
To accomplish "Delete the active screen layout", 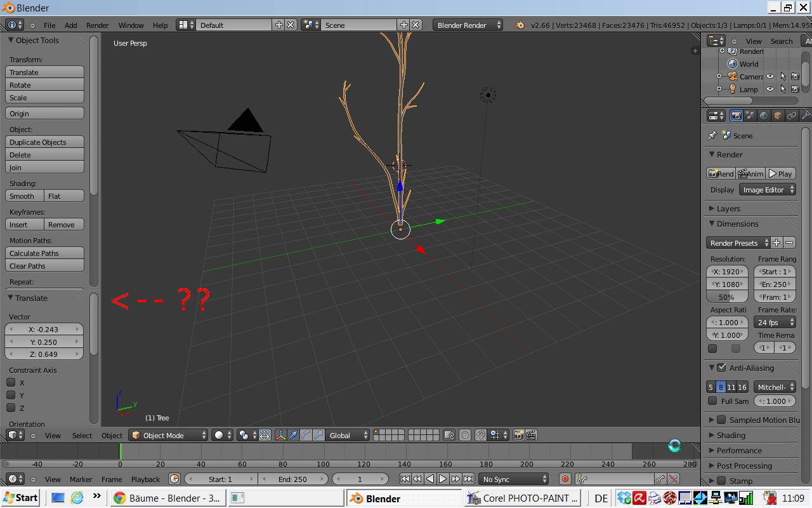I will pos(291,25).
